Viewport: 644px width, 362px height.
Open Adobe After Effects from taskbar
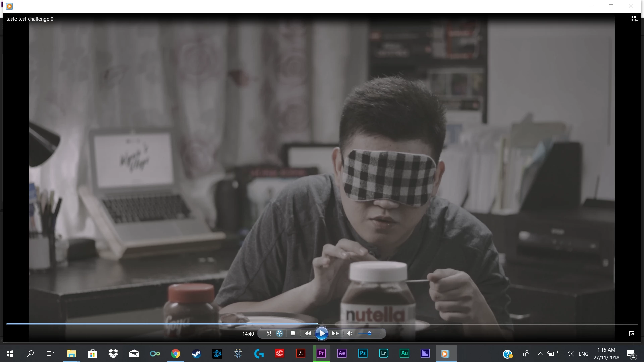coord(342,353)
